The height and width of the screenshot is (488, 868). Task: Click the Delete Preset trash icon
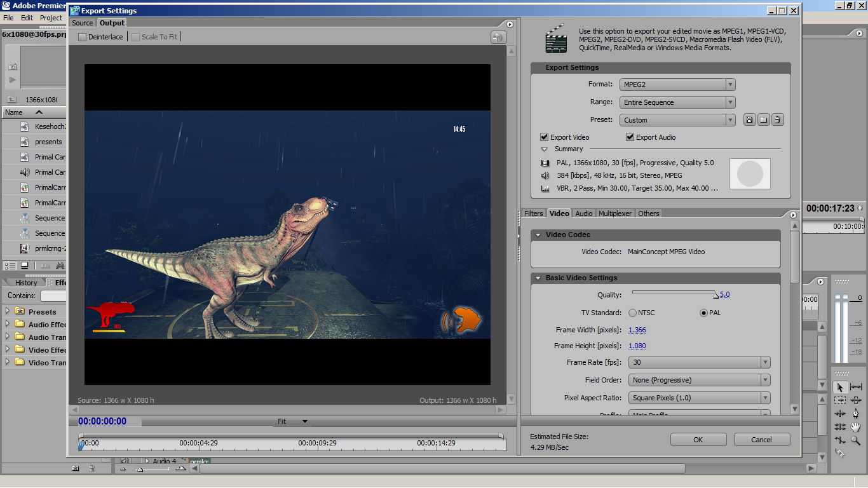pyautogui.click(x=778, y=119)
